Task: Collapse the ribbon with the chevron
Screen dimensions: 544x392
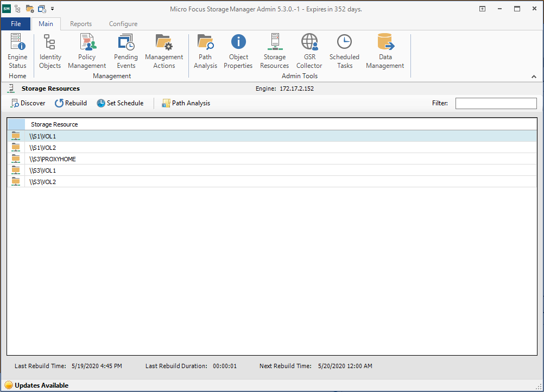Action: coord(534,77)
